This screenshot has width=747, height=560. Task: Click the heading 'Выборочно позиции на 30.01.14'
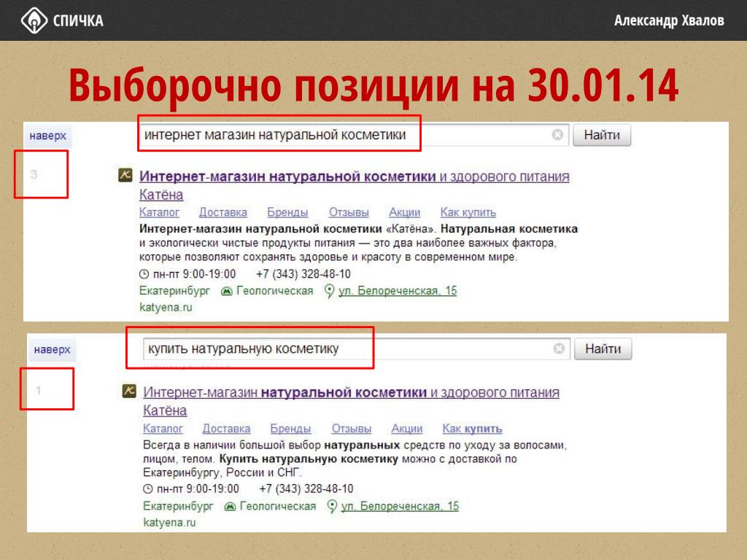pyautogui.click(x=373, y=86)
